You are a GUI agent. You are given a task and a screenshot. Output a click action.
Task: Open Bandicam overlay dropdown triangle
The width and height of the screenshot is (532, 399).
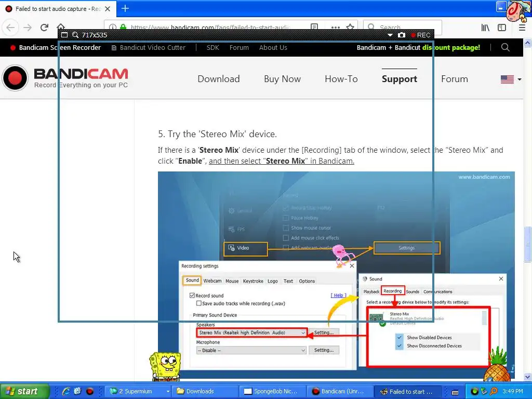390,35
